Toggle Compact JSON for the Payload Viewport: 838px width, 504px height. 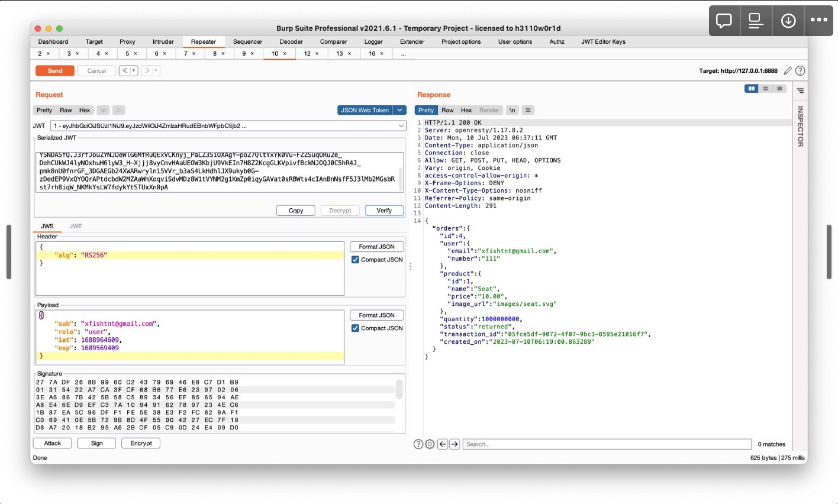click(355, 328)
